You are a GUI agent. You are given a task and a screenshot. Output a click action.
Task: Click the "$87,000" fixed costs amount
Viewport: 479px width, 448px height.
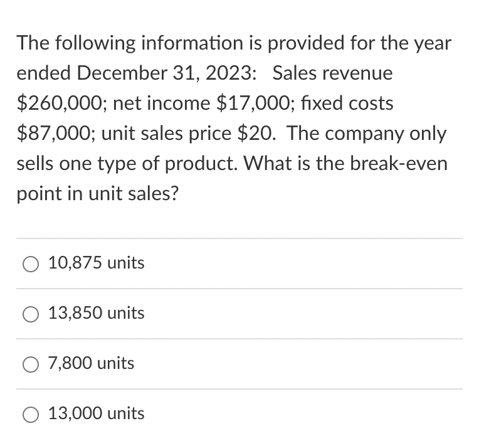[x=55, y=133]
